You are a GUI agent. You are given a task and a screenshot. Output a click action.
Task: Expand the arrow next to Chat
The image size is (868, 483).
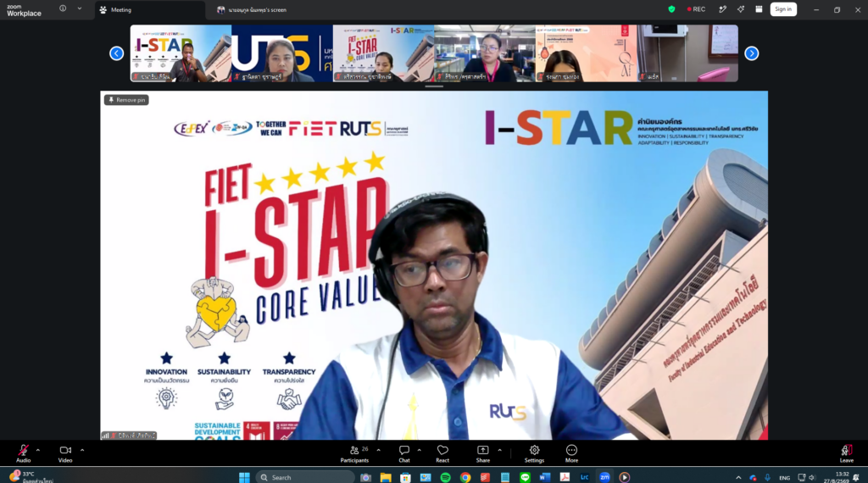(x=419, y=450)
